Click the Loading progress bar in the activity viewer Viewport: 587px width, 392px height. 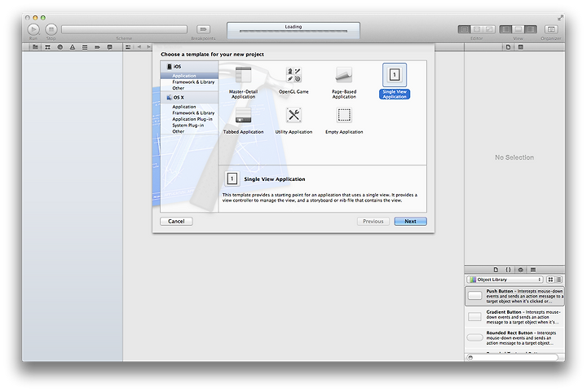293,31
